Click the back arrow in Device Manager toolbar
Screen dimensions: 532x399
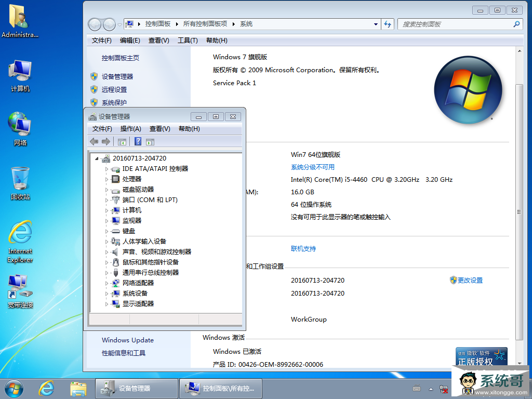point(94,141)
